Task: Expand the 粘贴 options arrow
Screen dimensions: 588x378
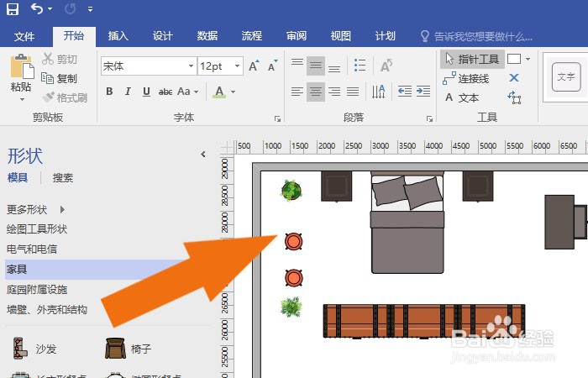Action: pyautogui.click(x=22, y=100)
